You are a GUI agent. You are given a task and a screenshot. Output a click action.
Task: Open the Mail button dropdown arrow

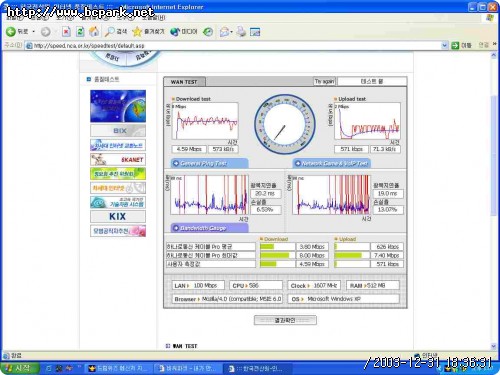pyautogui.click(x=231, y=32)
